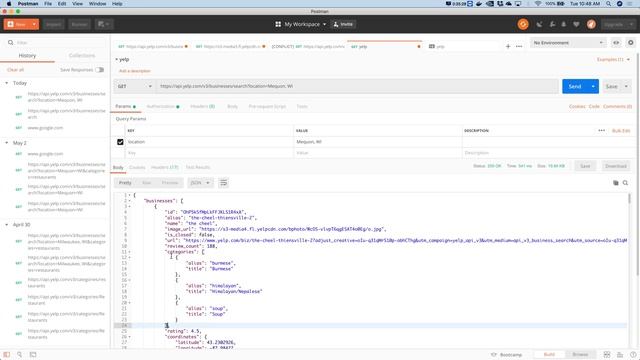Screen dimensions: 640x360
Task: Change the GET method dropdown
Action: (134, 86)
